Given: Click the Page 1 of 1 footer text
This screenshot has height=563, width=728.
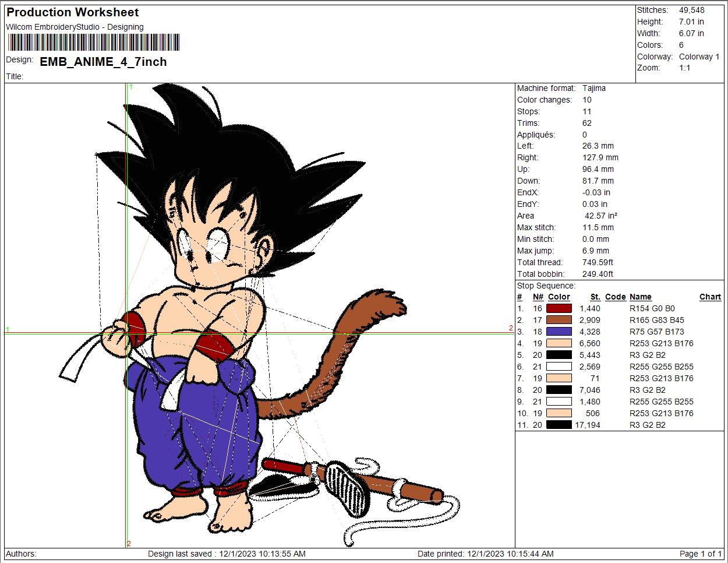Looking at the screenshot, I should click(700, 554).
